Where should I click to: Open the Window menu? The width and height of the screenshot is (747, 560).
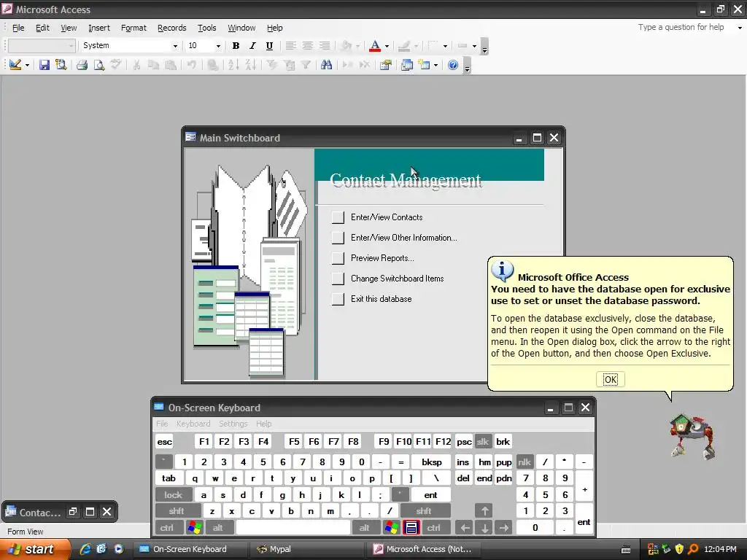[x=241, y=28]
